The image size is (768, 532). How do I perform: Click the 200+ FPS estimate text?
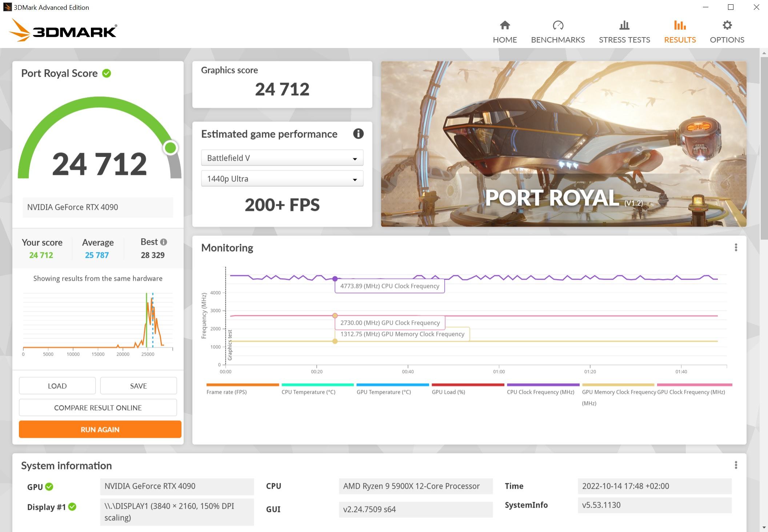click(x=282, y=205)
